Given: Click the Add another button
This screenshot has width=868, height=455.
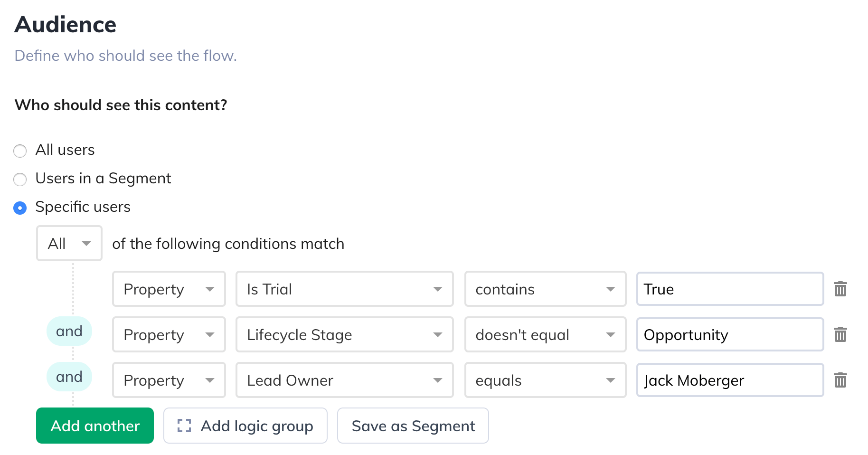Looking at the screenshot, I should coord(95,426).
